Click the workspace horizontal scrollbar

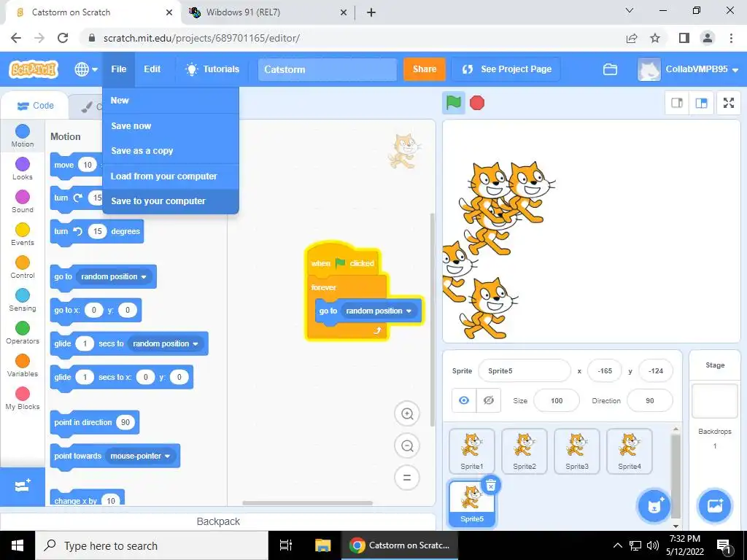point(307,503)
